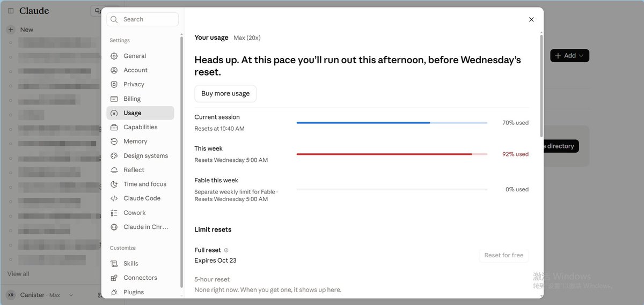Click the Limit resets heading

coord(213,229)
